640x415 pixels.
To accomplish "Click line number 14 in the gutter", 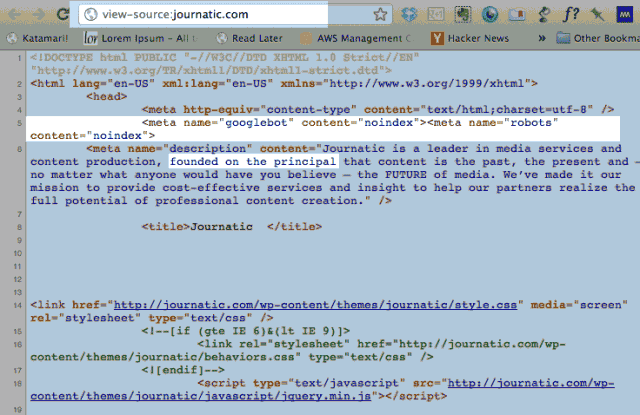I will pos(18,305).
